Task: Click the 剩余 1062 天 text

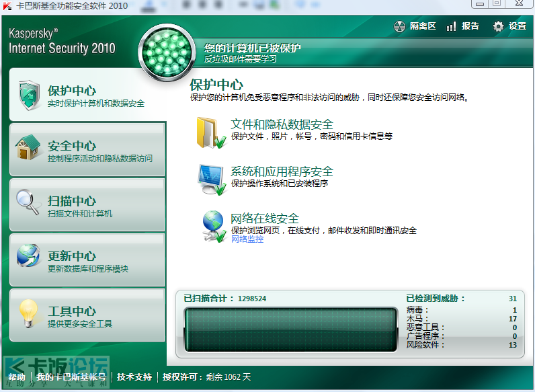Action: pyautogui.click(x=229, y=377)
